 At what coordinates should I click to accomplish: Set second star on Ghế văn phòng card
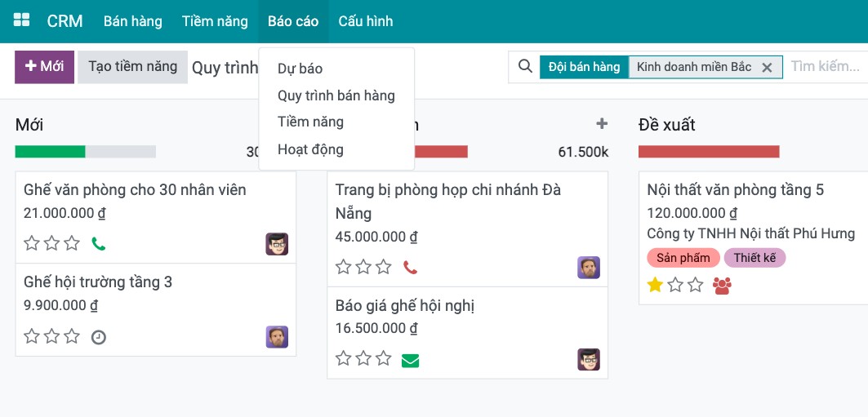point(51,243)
